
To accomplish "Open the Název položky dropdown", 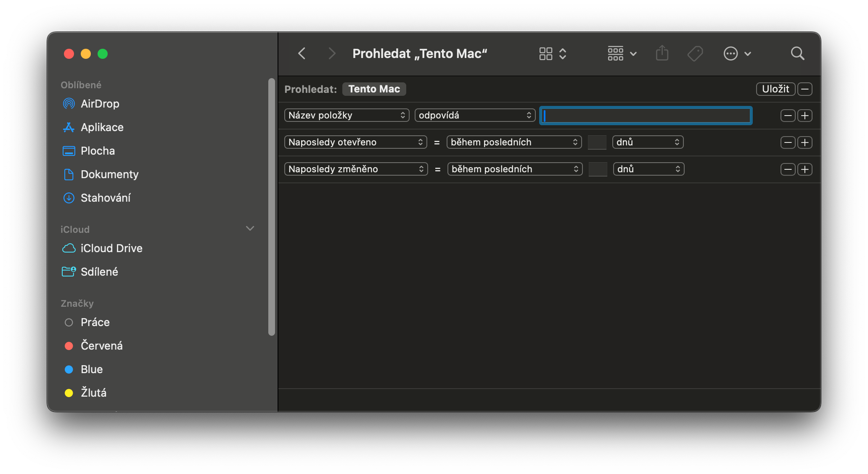I will pyautogui.click(x=347, y=115).
